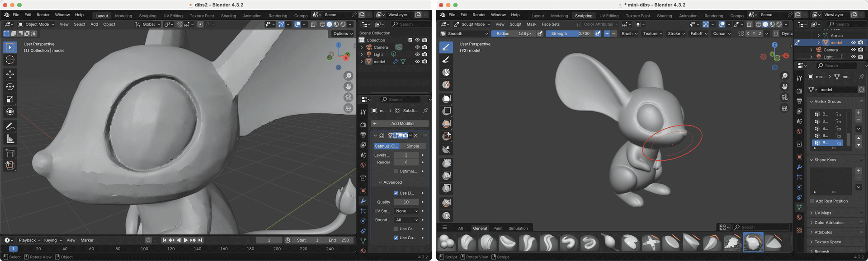The width and height of the screenshot is (868, 261).
Task: Select the Box Hide tool in mini-dibs
Action: (x=446, y=111)
